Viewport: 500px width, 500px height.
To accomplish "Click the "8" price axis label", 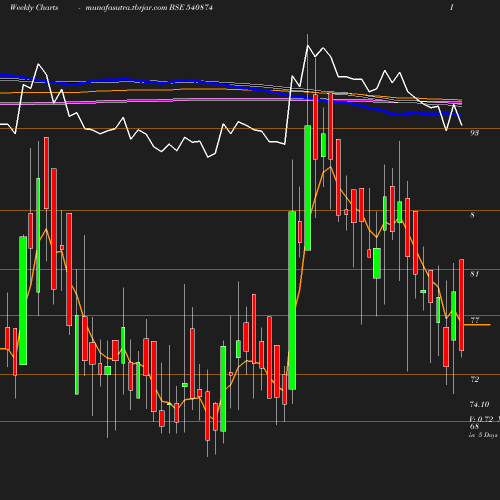I will pos(472,215).
